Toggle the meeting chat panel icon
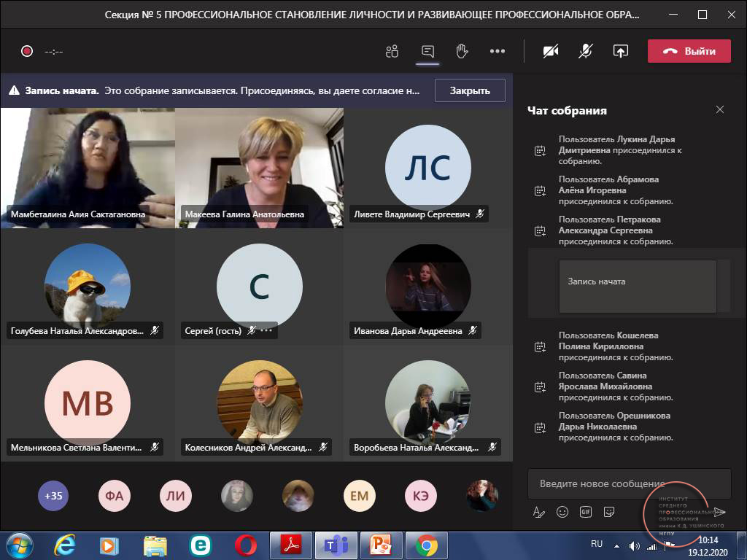This screenshot has width=747, height=560. 427,51
